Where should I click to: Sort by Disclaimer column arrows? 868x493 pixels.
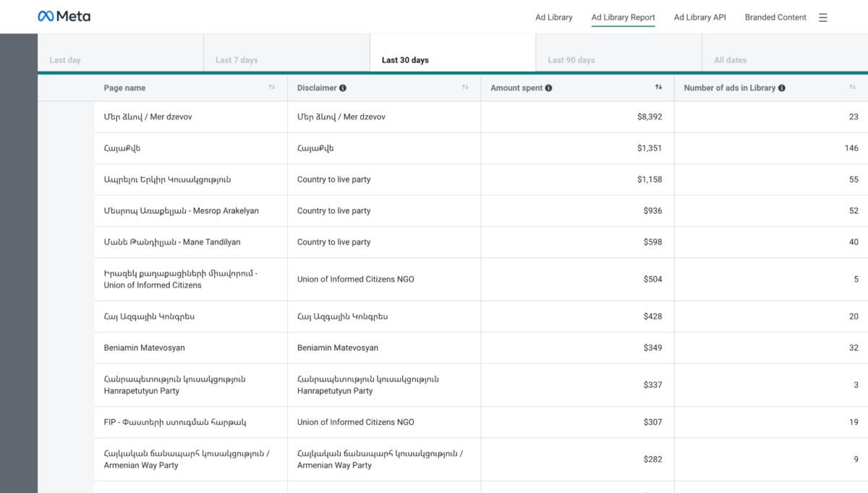tap(465, 88)
